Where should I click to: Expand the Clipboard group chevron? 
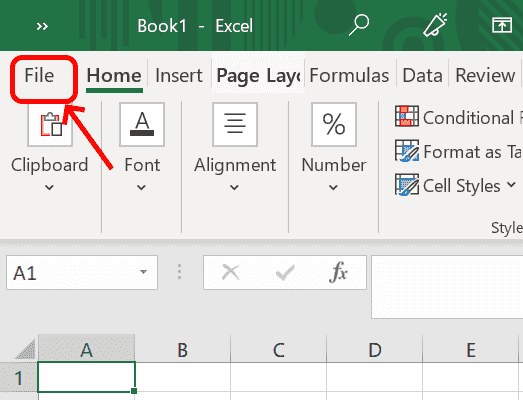tap(49, 187)
